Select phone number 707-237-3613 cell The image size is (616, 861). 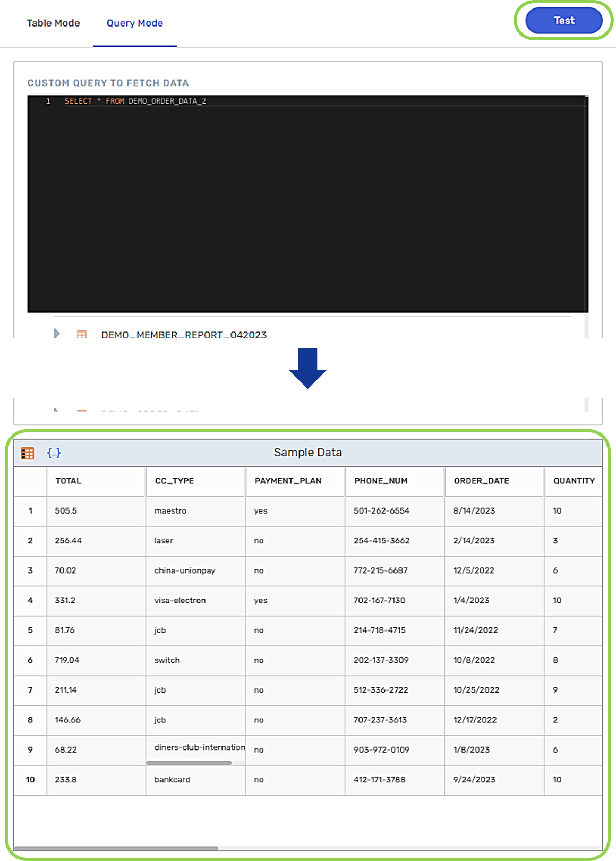pos(395,720)
